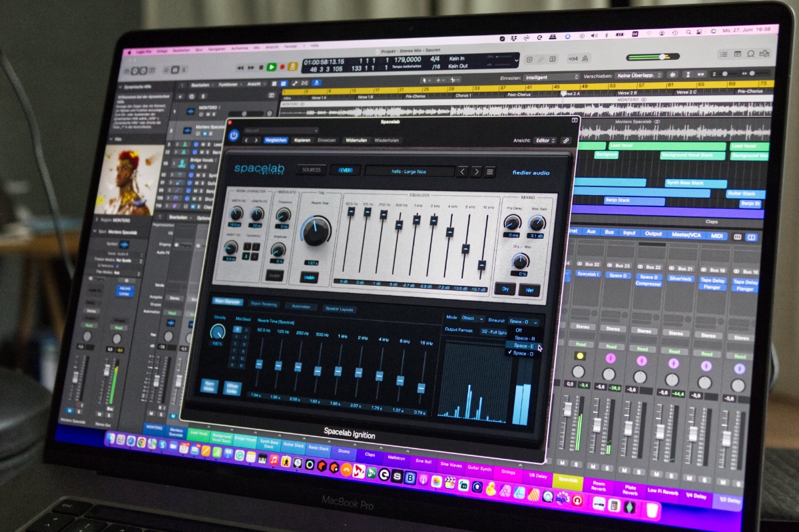
Task: Click the Logic Pro record button
Action: click(282, 67)
